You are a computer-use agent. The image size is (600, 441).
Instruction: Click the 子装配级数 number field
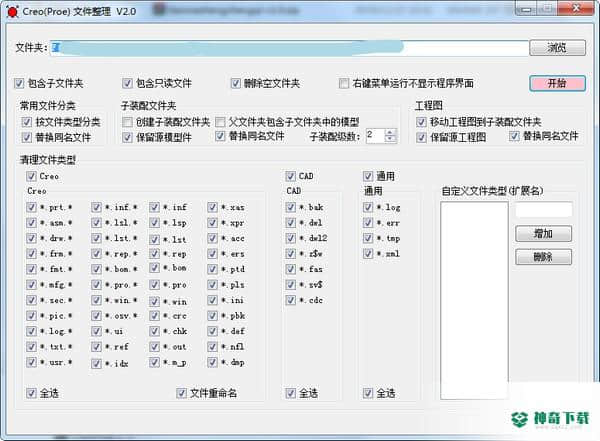(375, 136)
